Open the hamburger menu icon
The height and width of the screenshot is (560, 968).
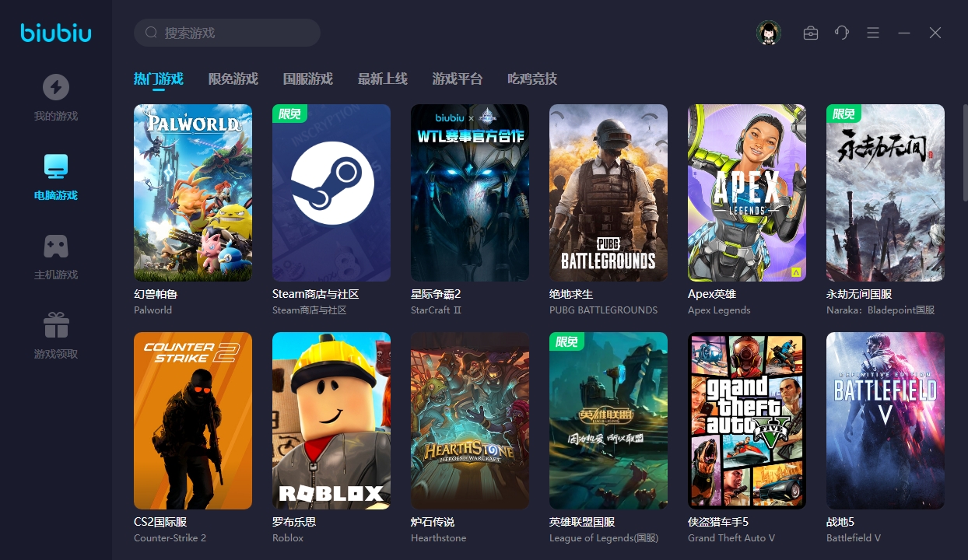tap(873, 33)
